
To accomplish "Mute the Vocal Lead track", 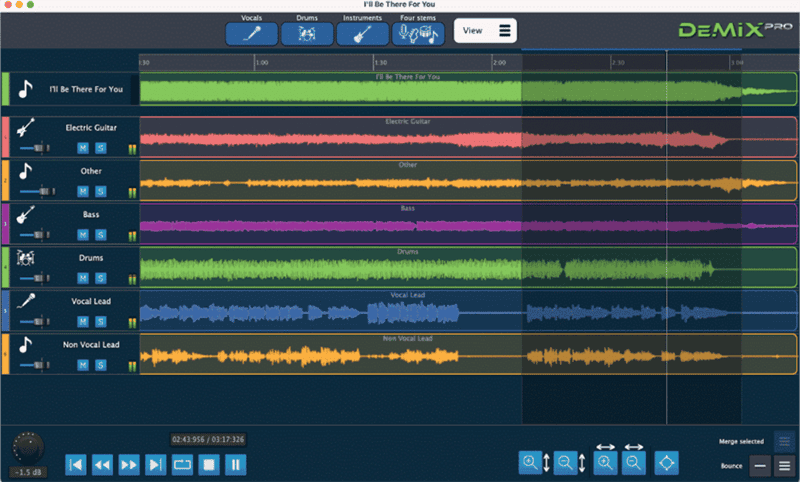I will 83,321.
